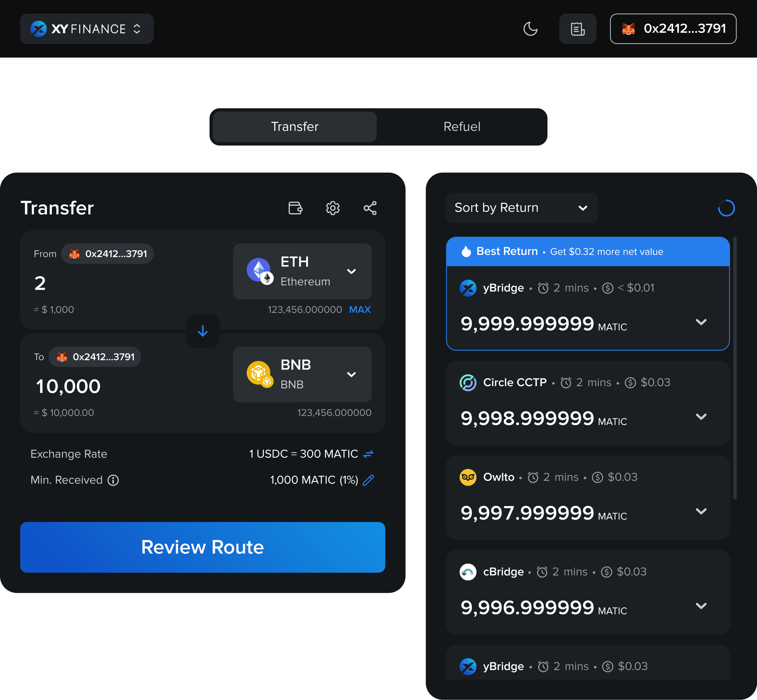
Task: Click the share icon in Transfer panel
Action: coord(370,208)
